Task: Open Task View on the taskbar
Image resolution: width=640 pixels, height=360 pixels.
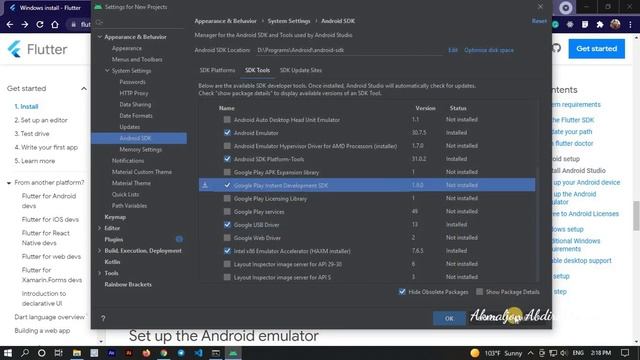Action: click(x=58, y=353)
